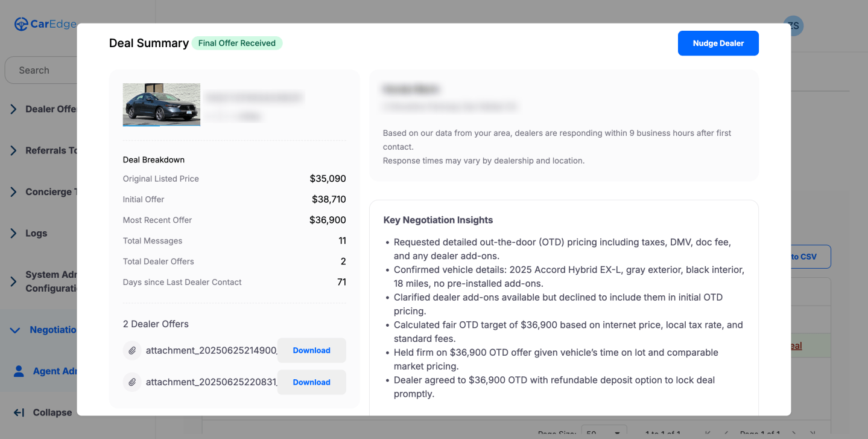Jump to last page using the pagination icon

pos(811,433)
